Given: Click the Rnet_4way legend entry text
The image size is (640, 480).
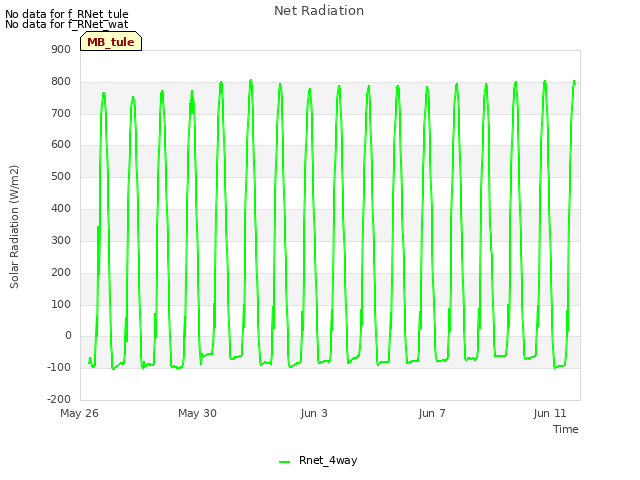Looking at the screenshot, I should coord(328,460).
